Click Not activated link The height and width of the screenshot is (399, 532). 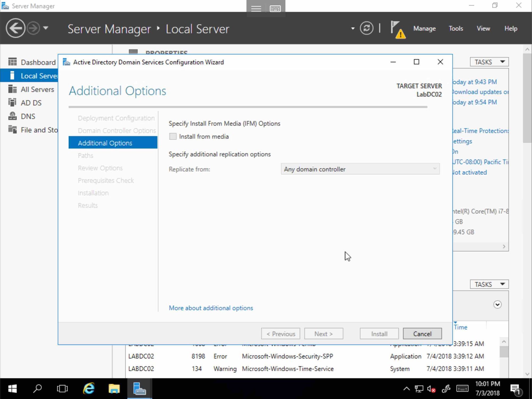470,172
